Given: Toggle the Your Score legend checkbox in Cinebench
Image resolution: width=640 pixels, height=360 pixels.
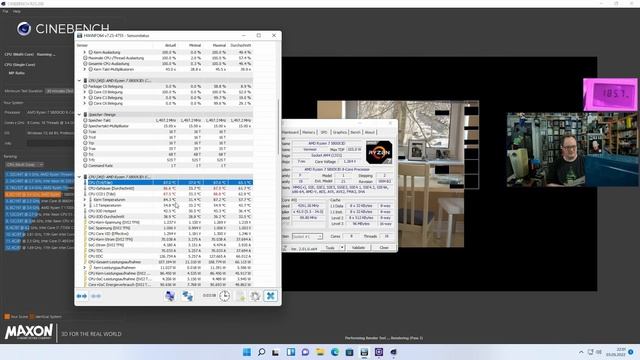Looking at the screenshot, I should tap(7, 317).
